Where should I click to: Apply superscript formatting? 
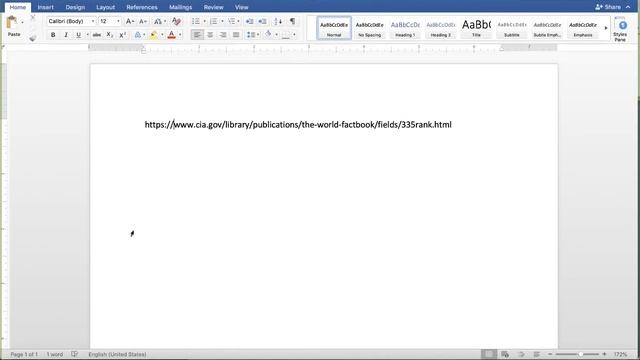coord(122,35)
